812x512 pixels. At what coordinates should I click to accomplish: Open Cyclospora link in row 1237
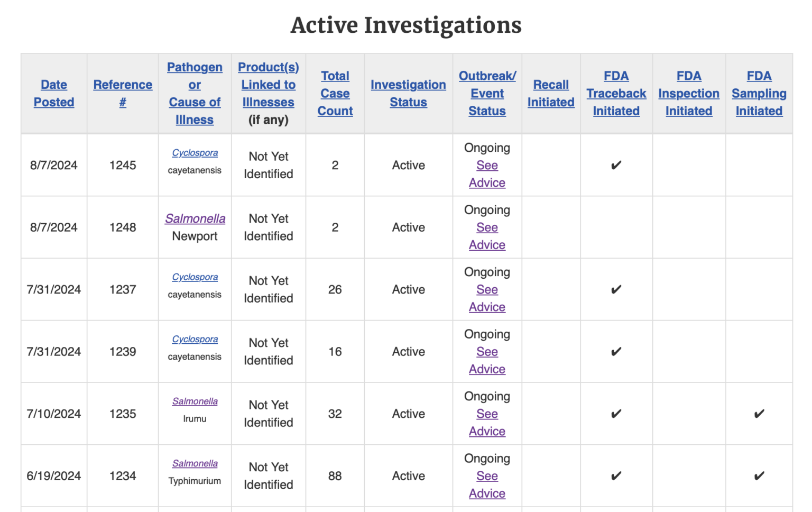[195, 277]
